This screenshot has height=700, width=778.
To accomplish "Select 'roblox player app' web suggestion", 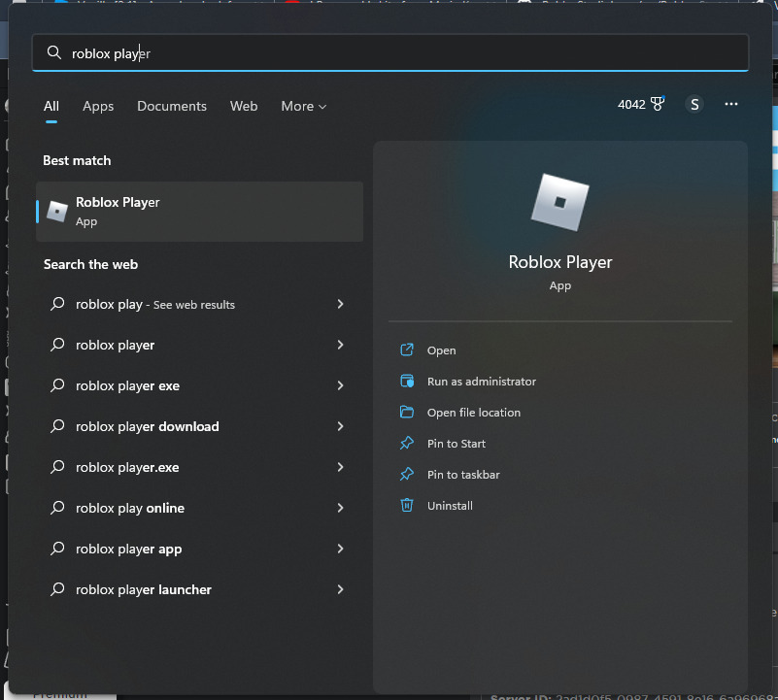I will tap(199, 549).
